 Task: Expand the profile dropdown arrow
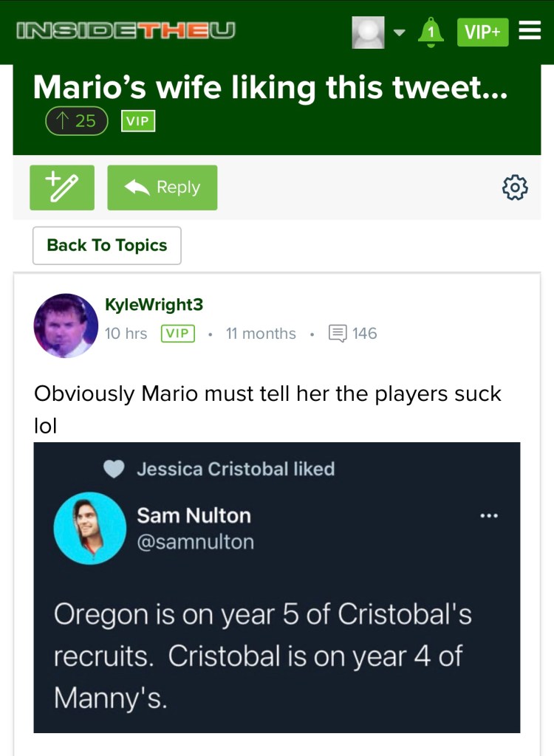399,32
